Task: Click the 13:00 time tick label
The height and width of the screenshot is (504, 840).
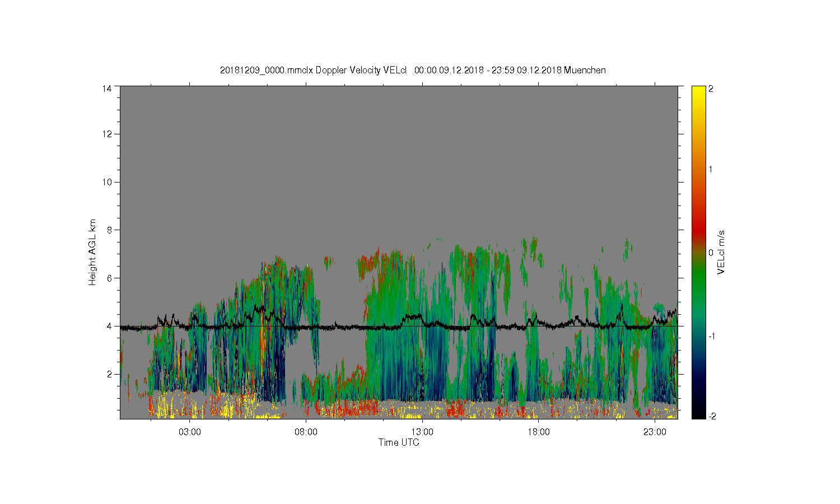Action: [422, 432]
